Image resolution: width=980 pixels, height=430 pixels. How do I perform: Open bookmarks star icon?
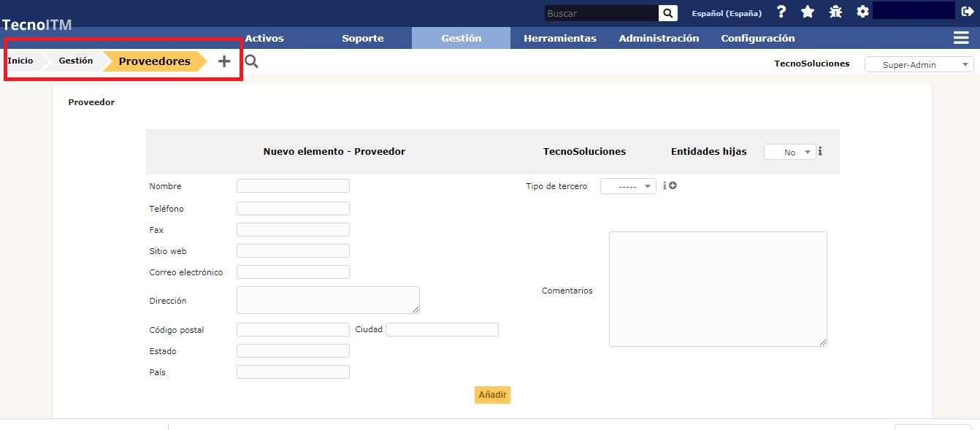point(808,12)
